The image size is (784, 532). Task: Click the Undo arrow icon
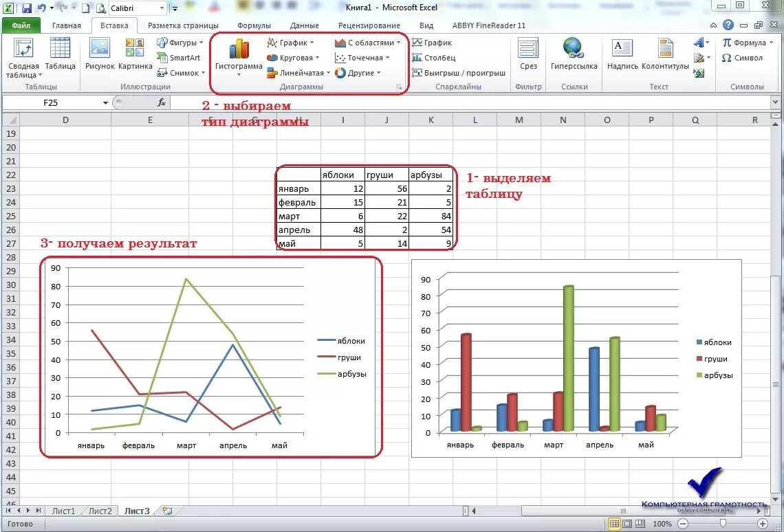click(42, 8)
